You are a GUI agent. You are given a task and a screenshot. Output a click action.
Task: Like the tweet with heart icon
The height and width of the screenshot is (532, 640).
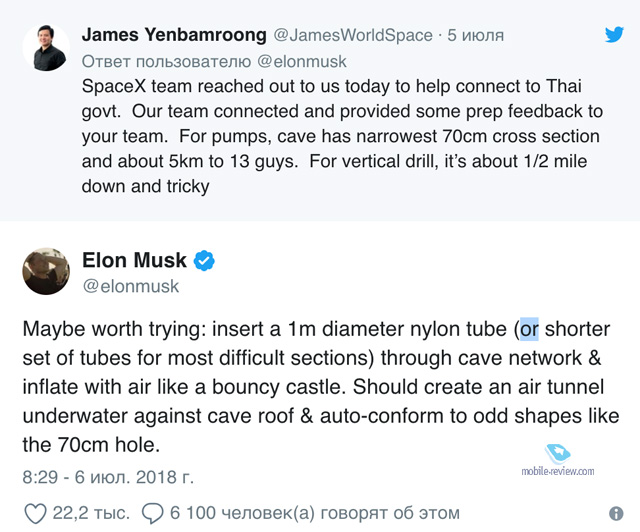tap(35, 513)
